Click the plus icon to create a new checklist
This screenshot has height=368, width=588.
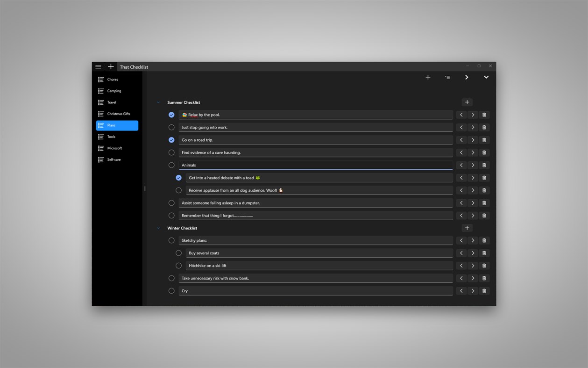click(111, 66)
